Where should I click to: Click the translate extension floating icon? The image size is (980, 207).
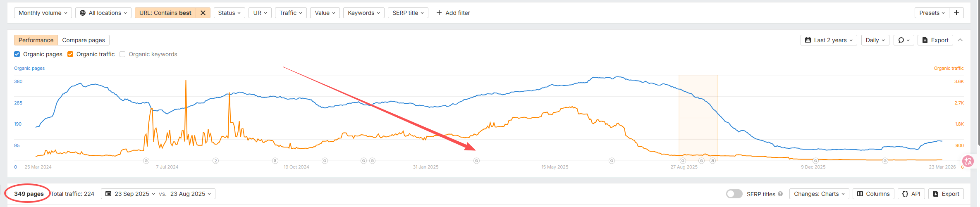tap(968, 161)
